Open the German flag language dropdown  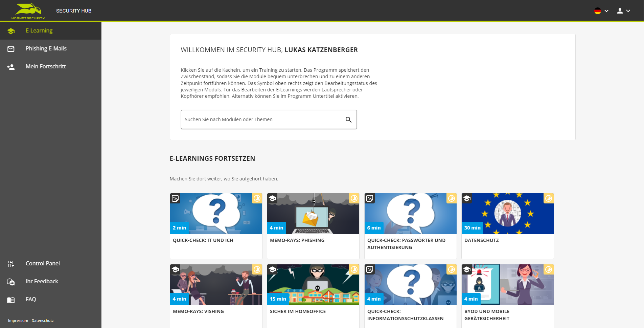[x=601, y=11]
